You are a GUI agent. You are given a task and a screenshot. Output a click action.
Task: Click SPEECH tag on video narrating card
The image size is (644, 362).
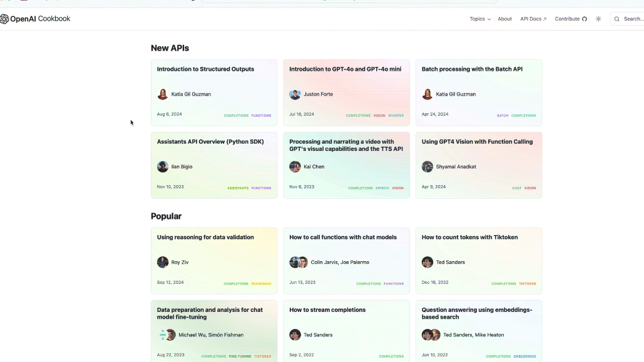pos(382,188)
